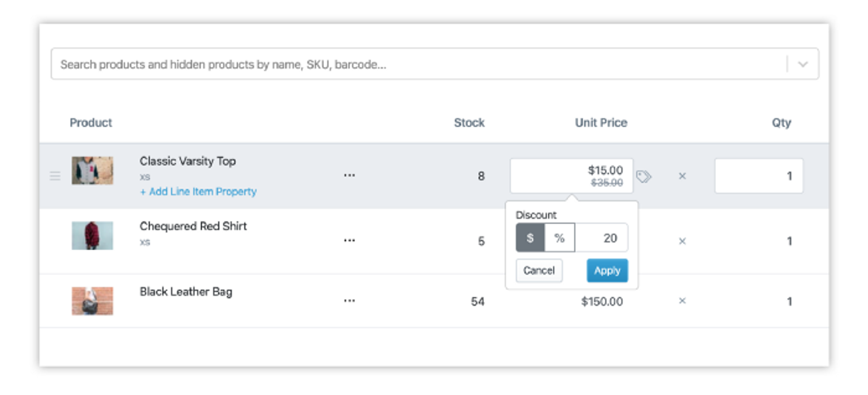This screenshot has width=868, height=395.
Task: Open more options for Classic Varsity Top
Action: click(x=349, y=176)
